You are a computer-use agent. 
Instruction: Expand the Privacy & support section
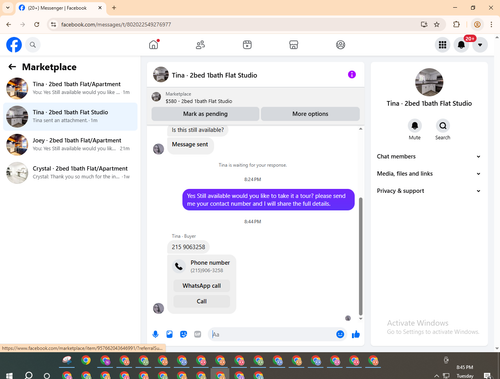point(429,191)
